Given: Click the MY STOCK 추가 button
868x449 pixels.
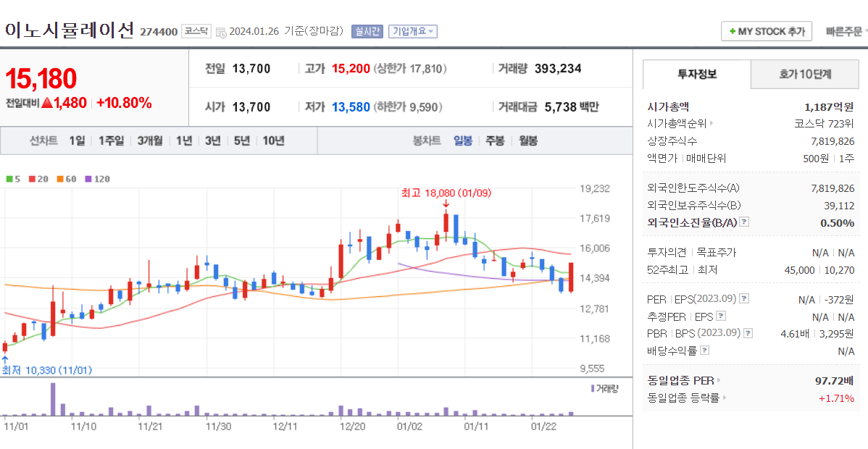Looking at the screenshot, I should [x=766, y=32].
